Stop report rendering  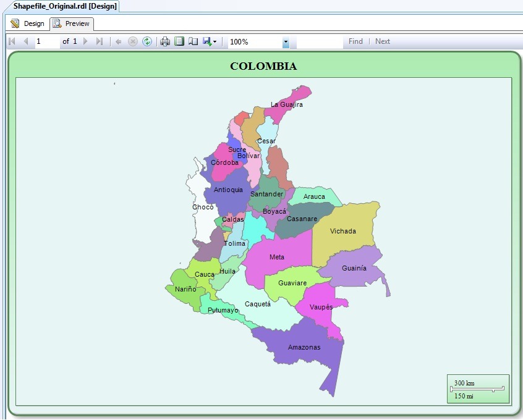pos(133,41)
